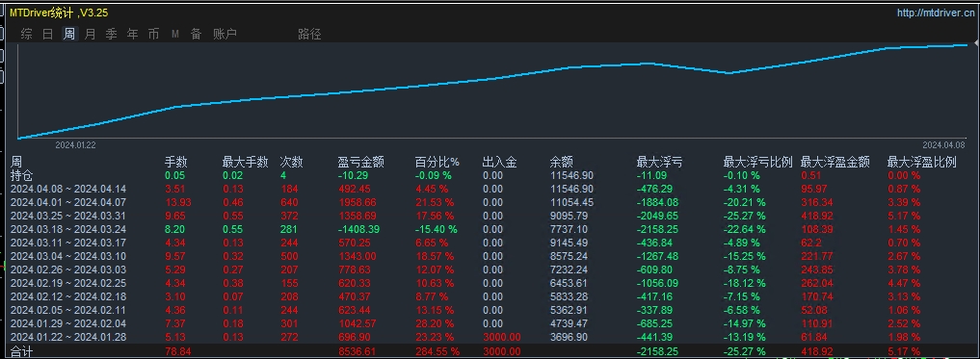Open the 币 currency tab
This screenshot has width=980, height=359.
(x=154, y=35)
